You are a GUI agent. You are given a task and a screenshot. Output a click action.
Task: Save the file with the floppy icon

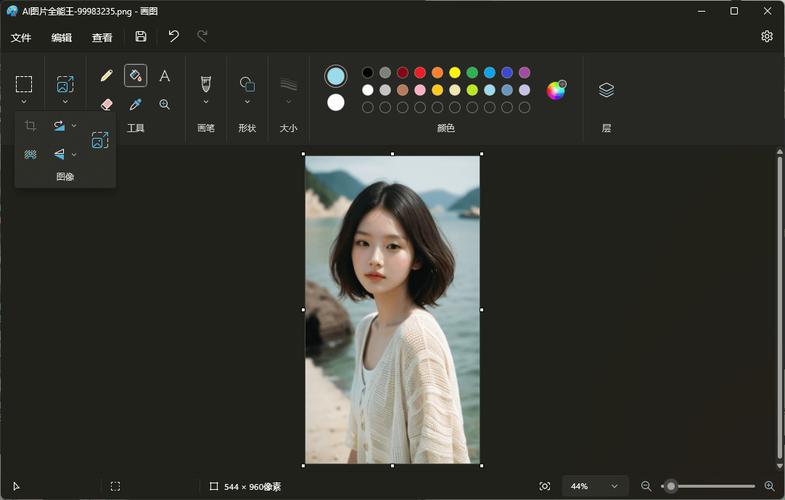[x=141, y=36]
